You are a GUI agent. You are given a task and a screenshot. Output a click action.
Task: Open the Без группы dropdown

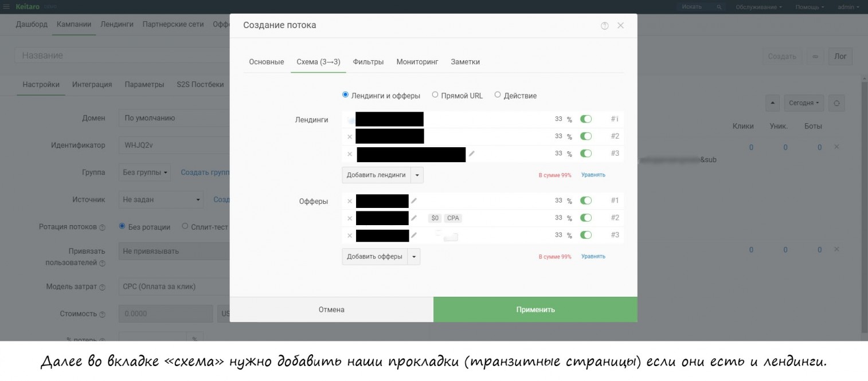[x=144, y=172]
